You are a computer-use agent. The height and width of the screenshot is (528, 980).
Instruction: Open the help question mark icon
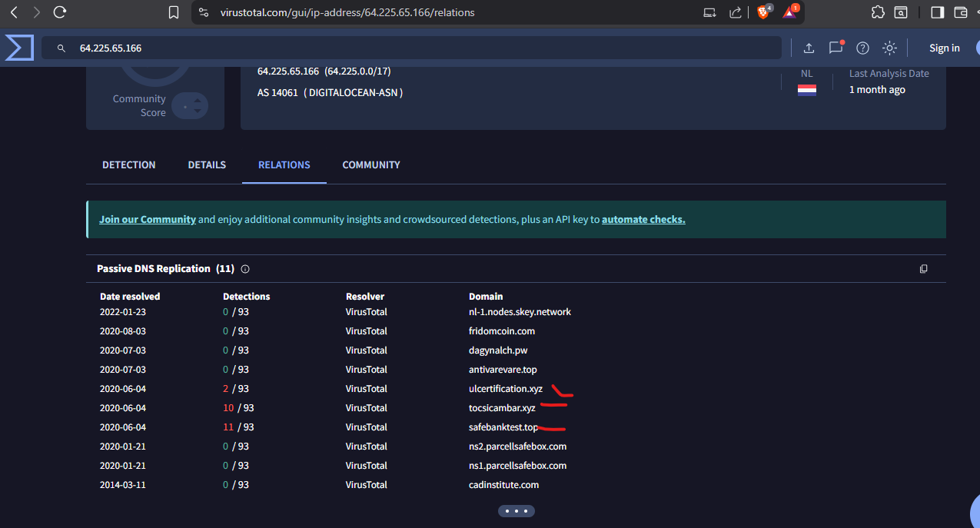pos(862,48)
